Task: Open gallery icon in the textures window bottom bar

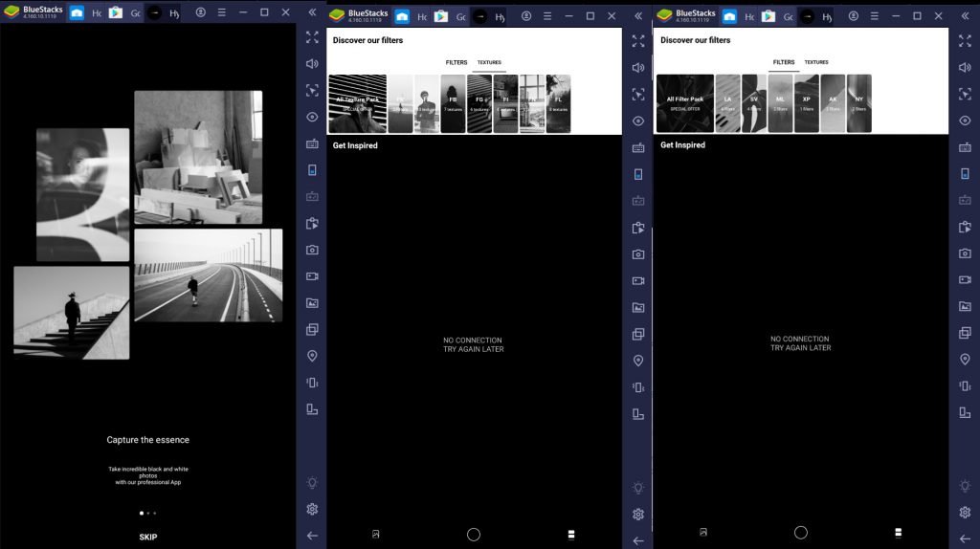Action: [375, 534]
